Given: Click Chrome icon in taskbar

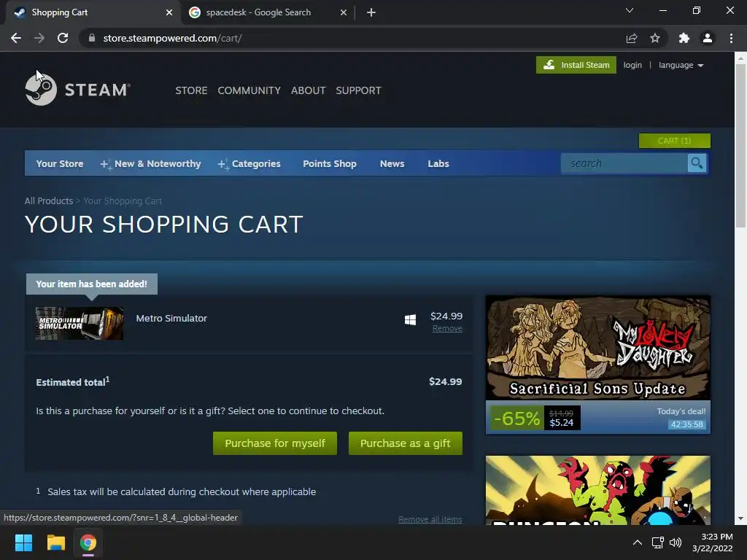Looking at the screenshot, I should point(88,542).
